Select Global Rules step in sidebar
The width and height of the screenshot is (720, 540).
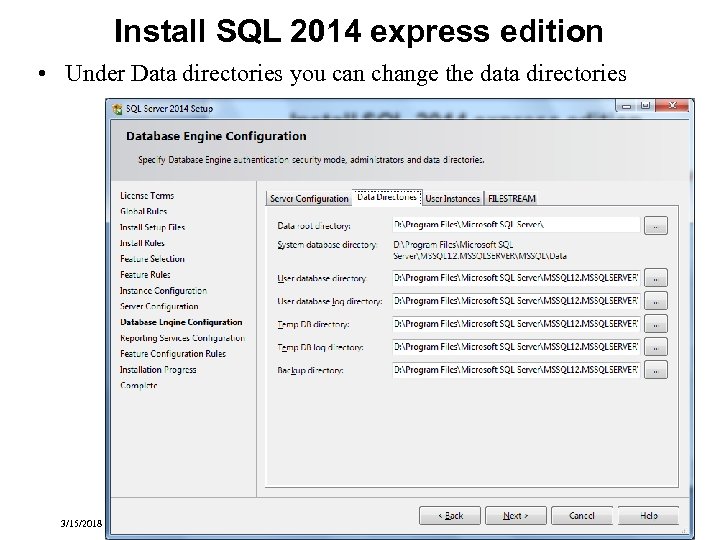(143, 211)
